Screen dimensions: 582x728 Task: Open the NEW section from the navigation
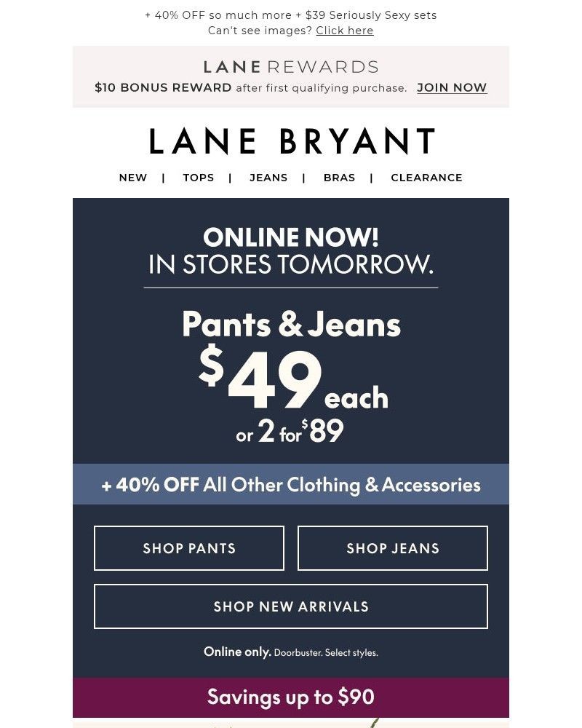click(132, 177)
